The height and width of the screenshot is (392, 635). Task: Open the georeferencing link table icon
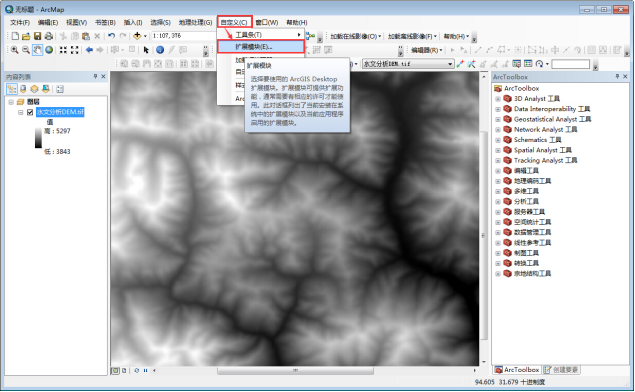pos(528,64)
